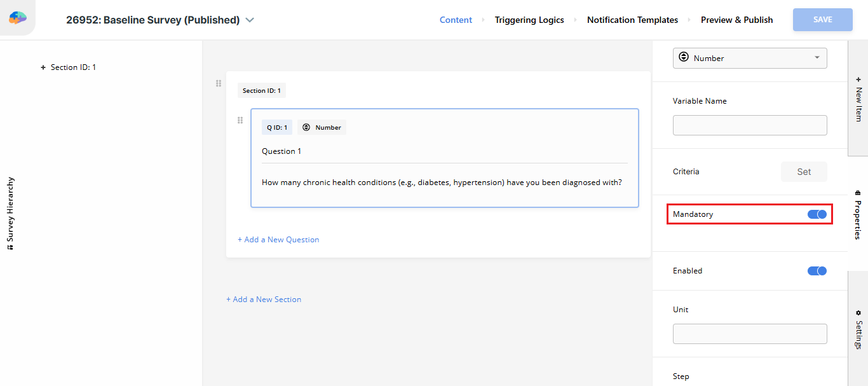
Task: Open the Number question type dropdown
Action: tap(750, 58)
